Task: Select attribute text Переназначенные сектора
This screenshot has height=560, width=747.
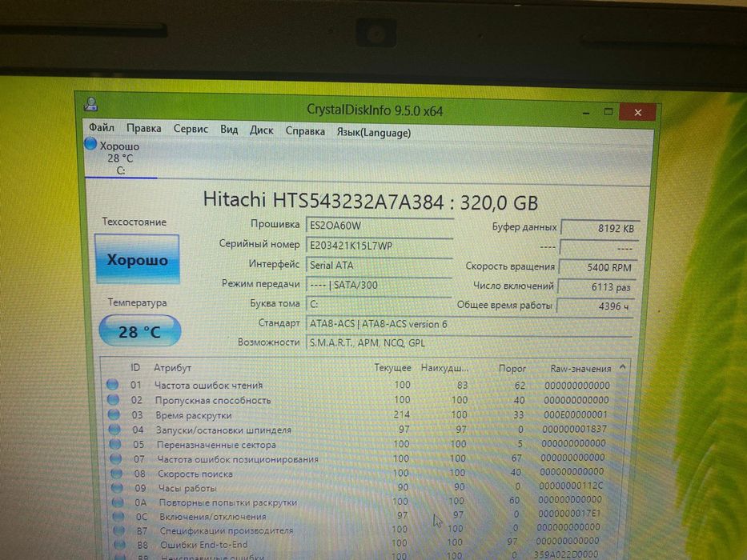Action: [216, 445]
